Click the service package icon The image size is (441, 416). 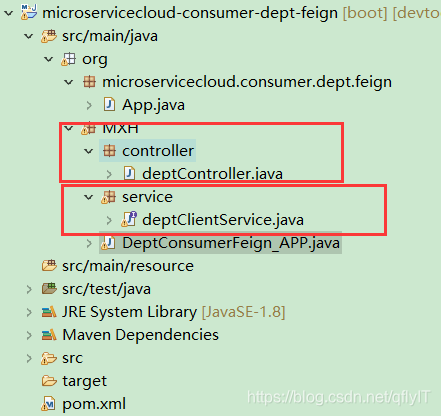pos(108,197)
